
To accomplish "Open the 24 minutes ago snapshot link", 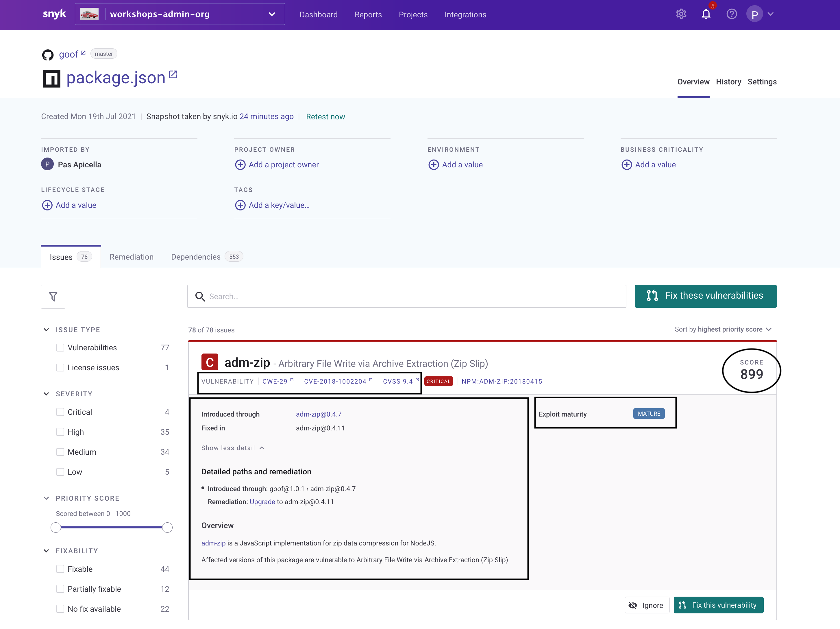I will click(266, 116).
